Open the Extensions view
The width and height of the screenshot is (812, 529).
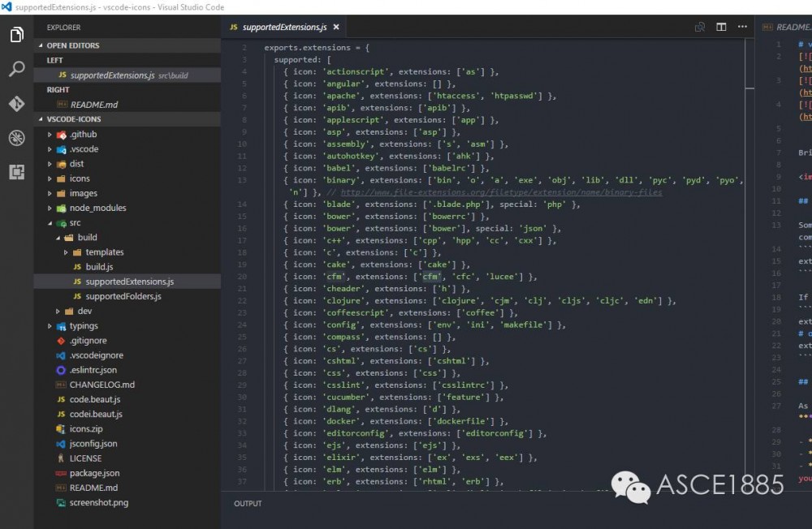[x=16, y=172]
